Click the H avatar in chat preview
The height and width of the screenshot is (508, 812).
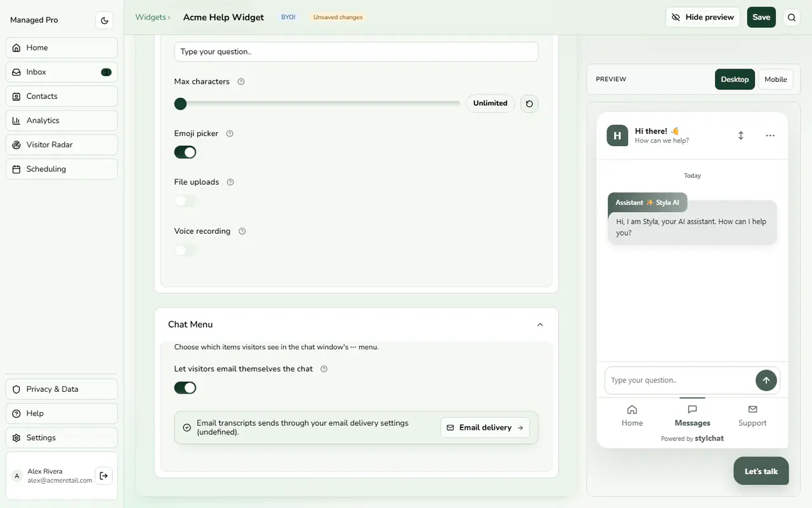[617, 135]
